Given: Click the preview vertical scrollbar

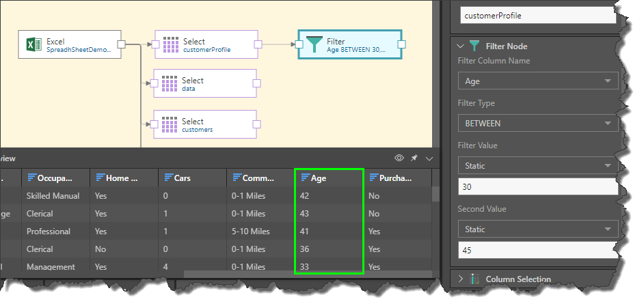Looking at the screenshot, I should coord(435,194).
